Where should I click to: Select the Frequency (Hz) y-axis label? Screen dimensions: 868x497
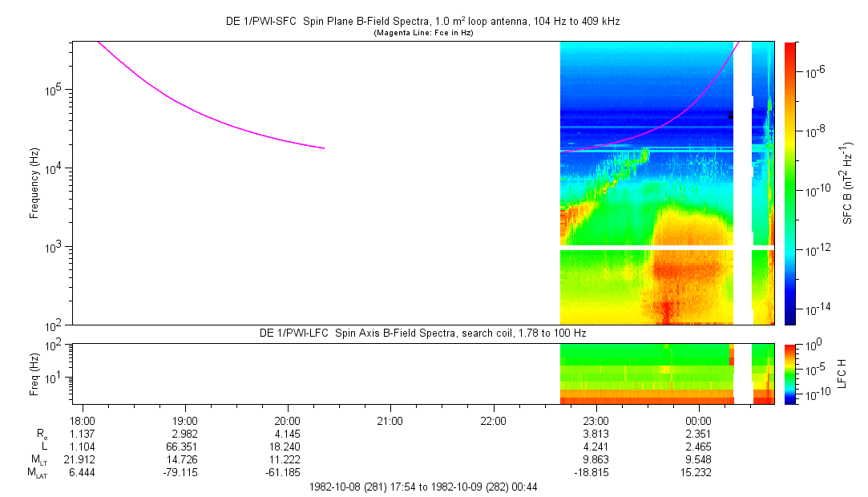coord(34,183)
